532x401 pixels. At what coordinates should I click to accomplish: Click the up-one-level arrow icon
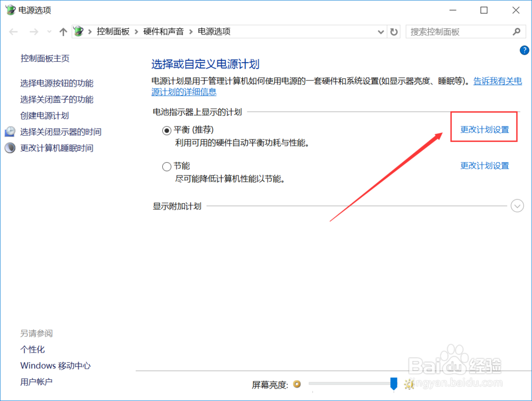coord(63,31)
